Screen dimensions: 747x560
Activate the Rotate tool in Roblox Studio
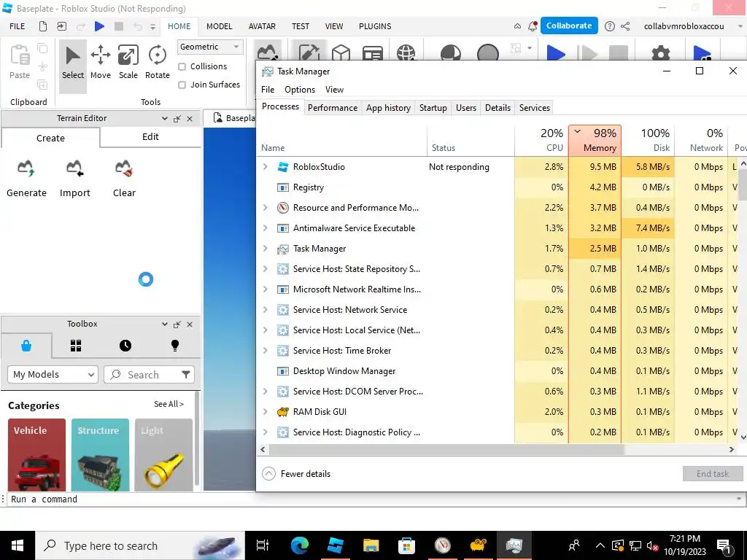tap(158, 63)
